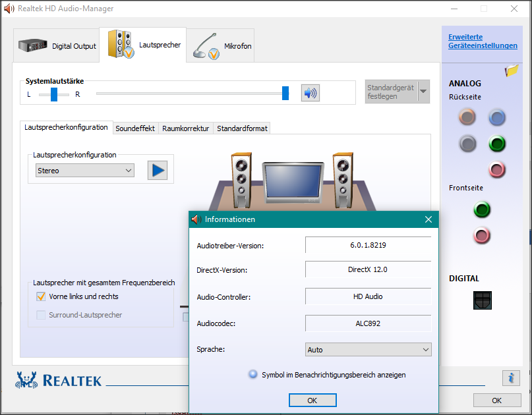The image size is (532, 415).
Task: Click OK in the main Audio-Manager window
Action: pyautogui.click(x=497, y=401)
